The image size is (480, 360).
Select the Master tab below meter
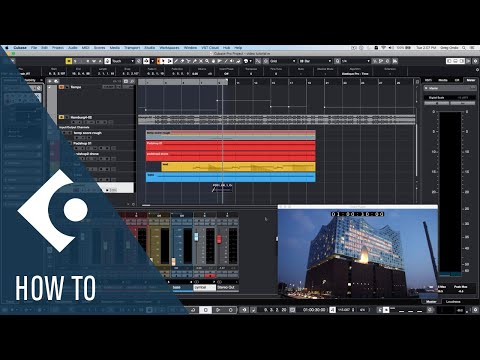[431, 301]
